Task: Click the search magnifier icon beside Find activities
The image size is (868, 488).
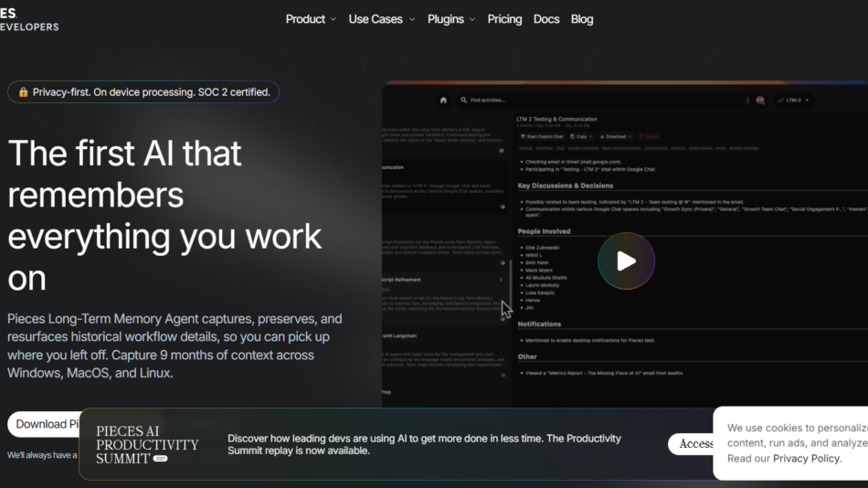Action: 464,101
